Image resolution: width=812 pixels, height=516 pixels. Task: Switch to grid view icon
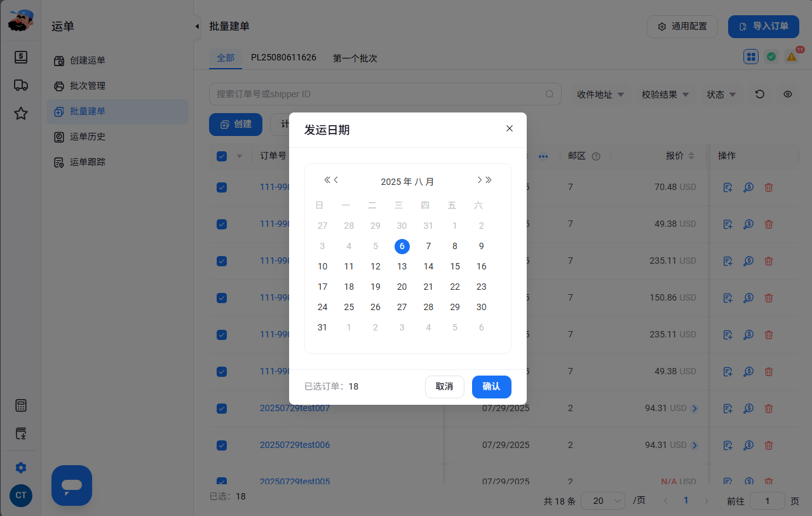pos(751,57)
